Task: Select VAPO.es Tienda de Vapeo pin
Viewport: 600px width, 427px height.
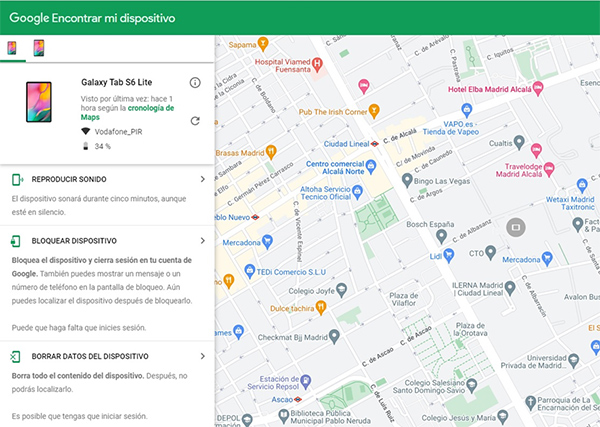Action: click(x=466, y=110)
